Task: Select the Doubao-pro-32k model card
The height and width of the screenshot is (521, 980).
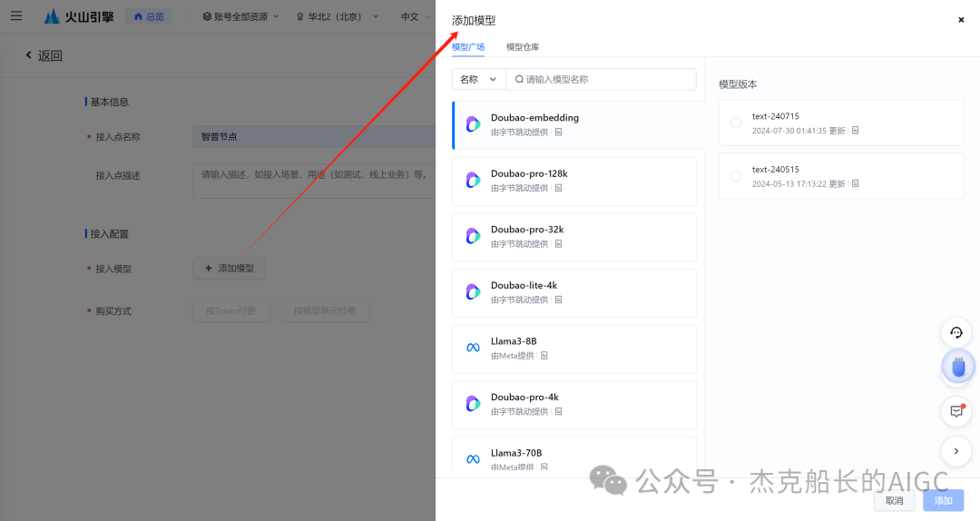Action: [x=574, y=237]
